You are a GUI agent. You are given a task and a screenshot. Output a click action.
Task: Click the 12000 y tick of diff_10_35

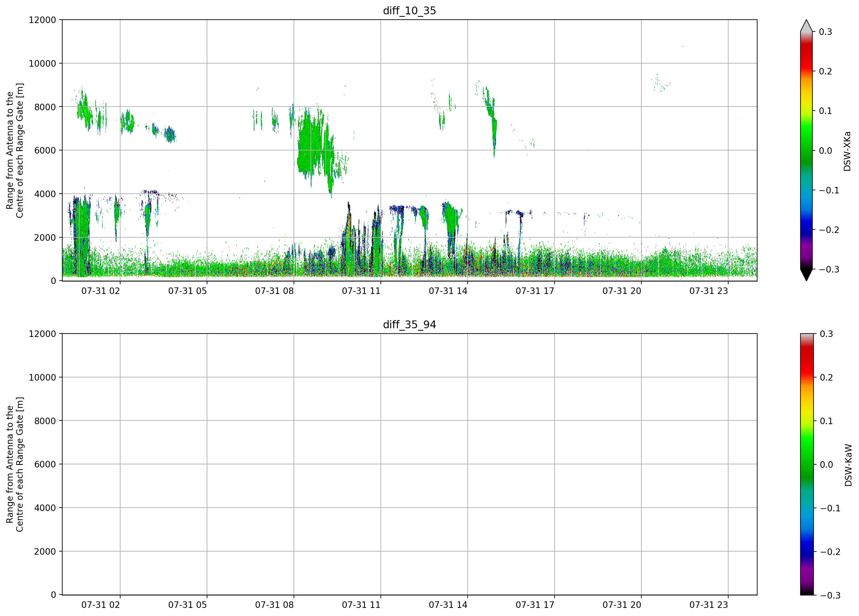click(x=42, y=20)
